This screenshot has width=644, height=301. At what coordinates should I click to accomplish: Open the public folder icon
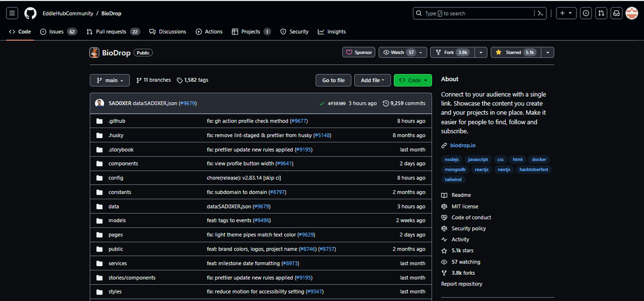pyautogui.click(x=99, y=249)
